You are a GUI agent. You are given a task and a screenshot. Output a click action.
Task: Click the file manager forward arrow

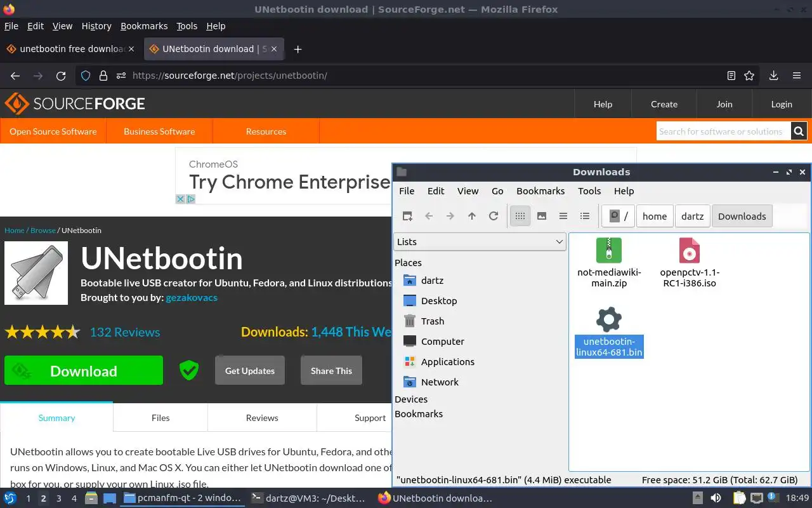pos(450,216)
